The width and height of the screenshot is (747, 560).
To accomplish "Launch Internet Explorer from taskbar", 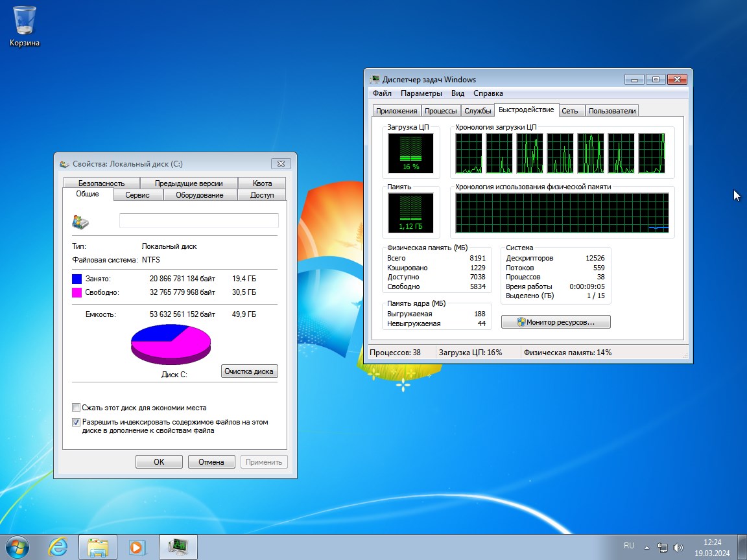I will click(58, 546).
